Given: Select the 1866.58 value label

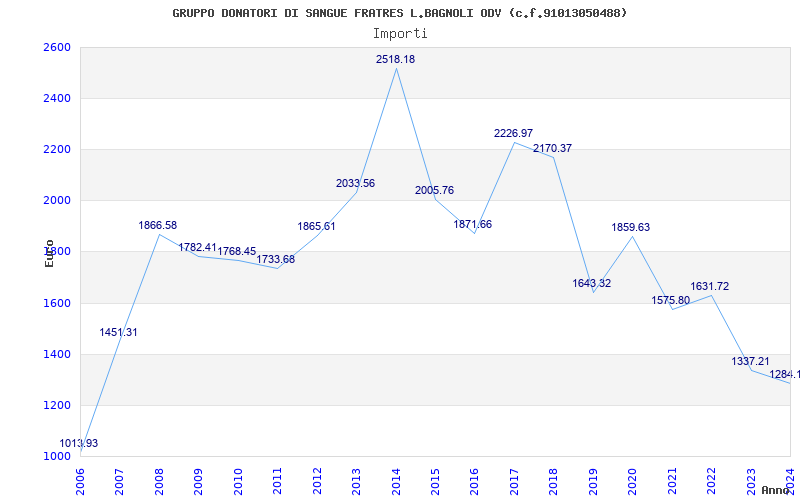Looking at the screenshot, I should [158, 226].
